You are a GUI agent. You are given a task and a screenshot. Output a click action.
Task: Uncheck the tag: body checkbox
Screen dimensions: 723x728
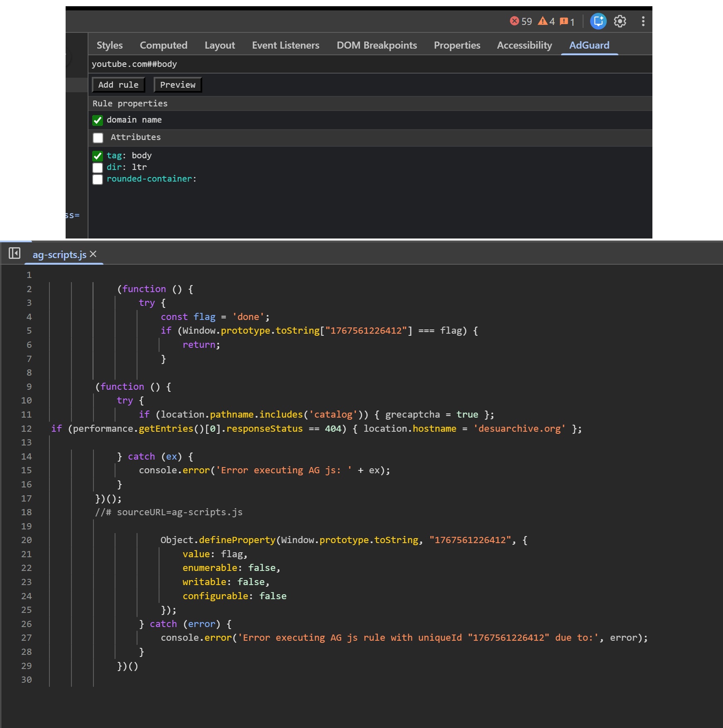pyautogui.click(x=98, y=156)
